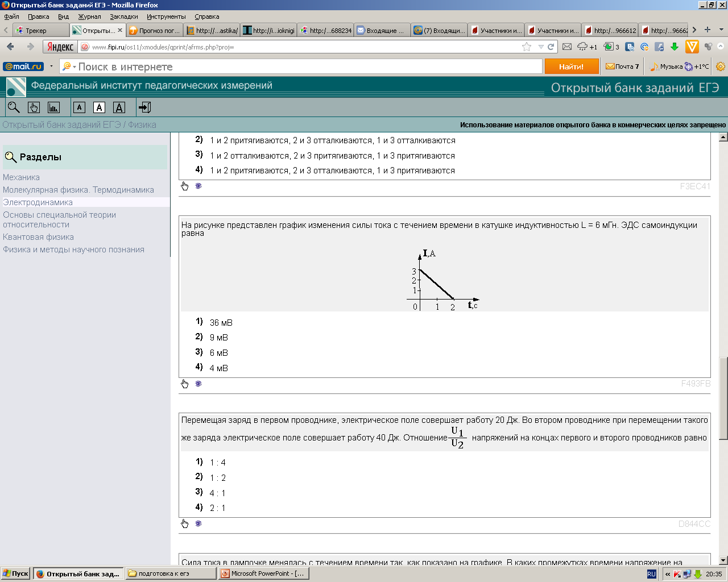Screen dimensions: 728x582
Task: Bookmark this page with the star
Action: click(x=527, y=47)
